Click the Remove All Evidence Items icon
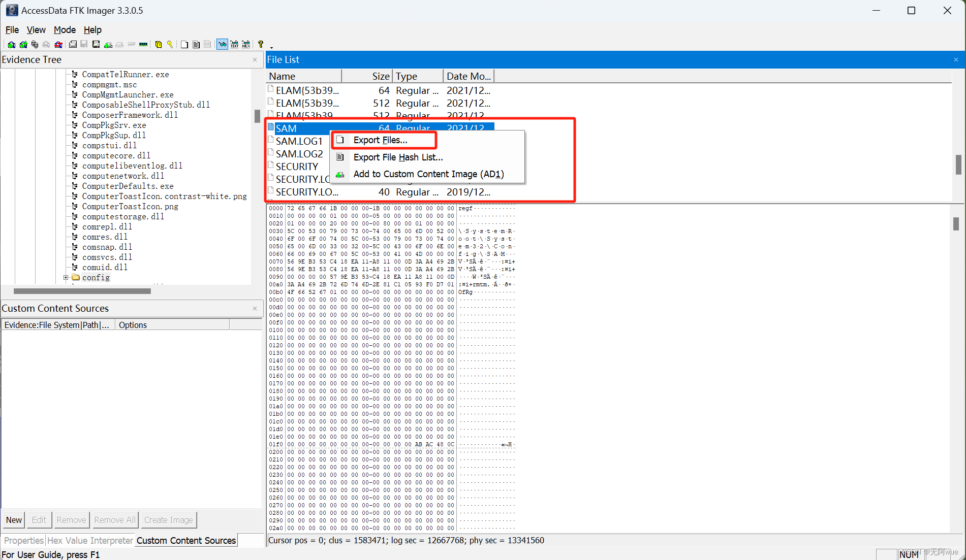The width and height of the screenshot is (966, 560). [x=58, y=45]
